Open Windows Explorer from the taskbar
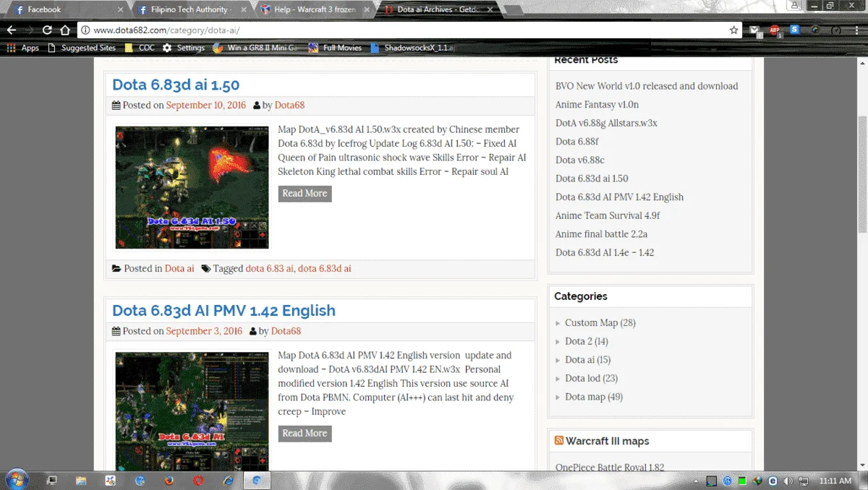 tap(81, 480)
